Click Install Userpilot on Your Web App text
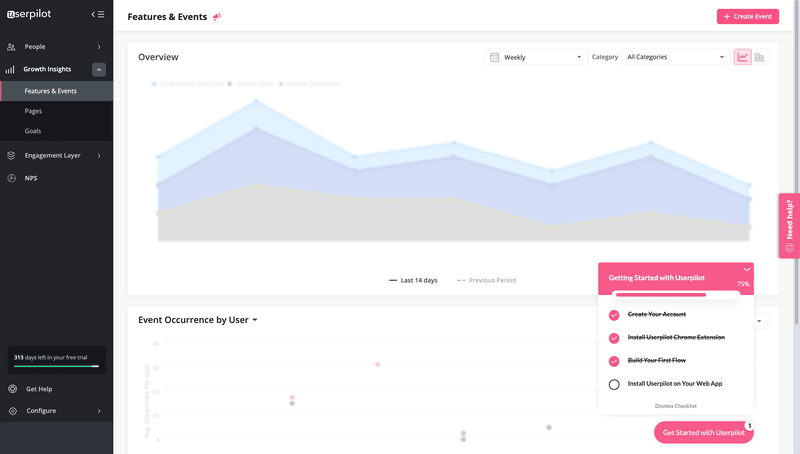 click(674, 384)
